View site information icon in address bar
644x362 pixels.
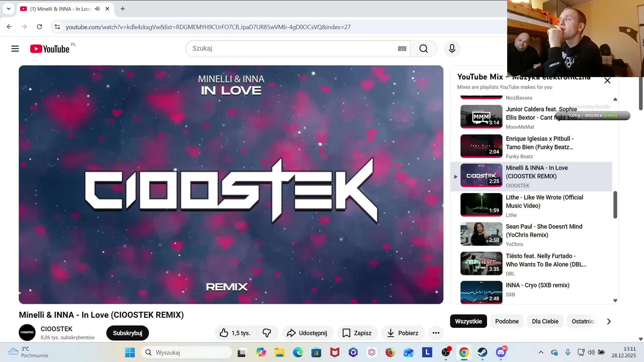(x=57, y=27)
